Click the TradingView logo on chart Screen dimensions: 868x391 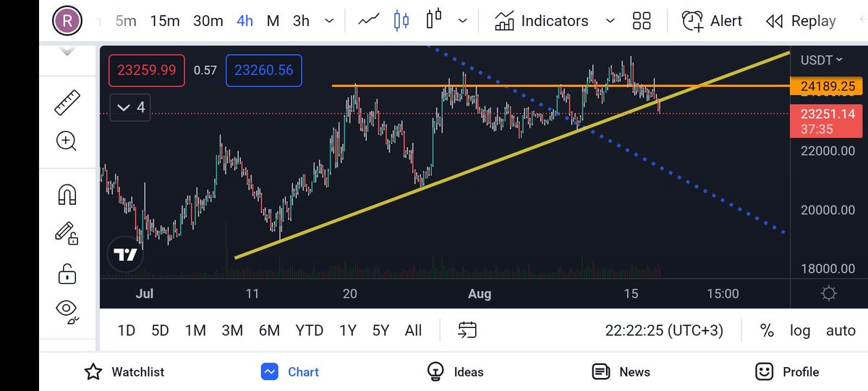[124, 254]
